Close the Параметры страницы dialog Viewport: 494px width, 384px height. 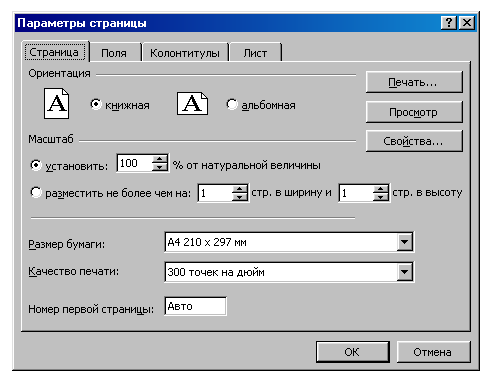point(467,23)
